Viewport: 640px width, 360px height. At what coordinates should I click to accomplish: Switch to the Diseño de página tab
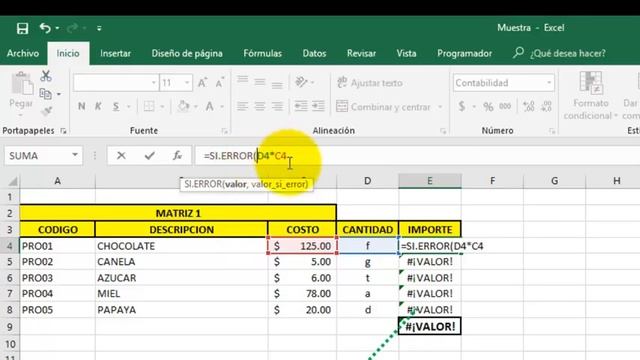pyautogui.click(x=187, y=53)
